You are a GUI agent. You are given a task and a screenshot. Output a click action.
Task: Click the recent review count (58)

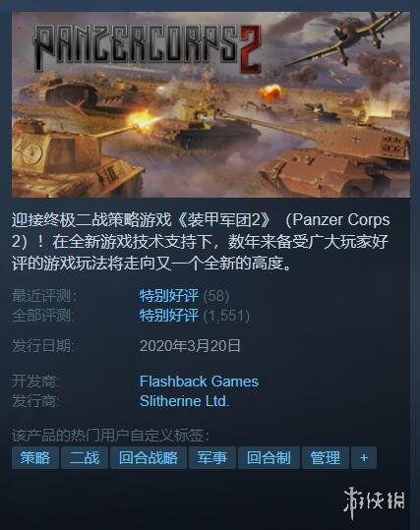[216, 296]
